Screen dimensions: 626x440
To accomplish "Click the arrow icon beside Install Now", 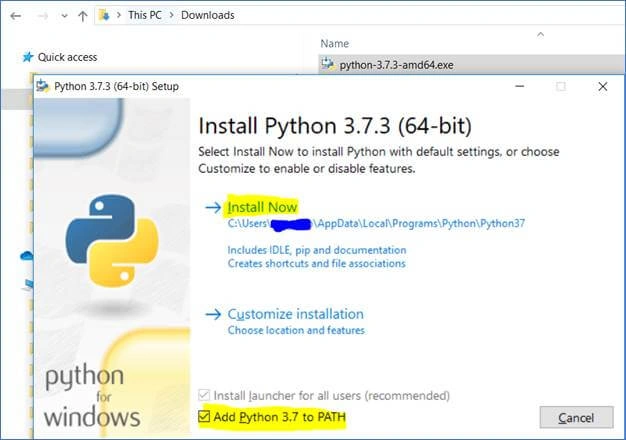I will pyautogui.click(x=213, y=207).
